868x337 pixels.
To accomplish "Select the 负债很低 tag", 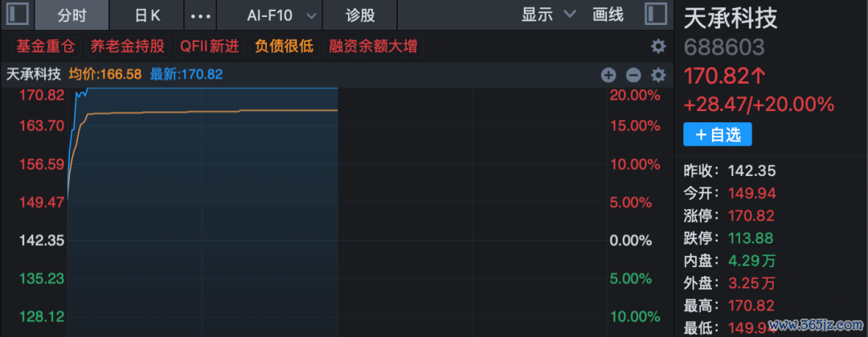I will pos(285,47).
